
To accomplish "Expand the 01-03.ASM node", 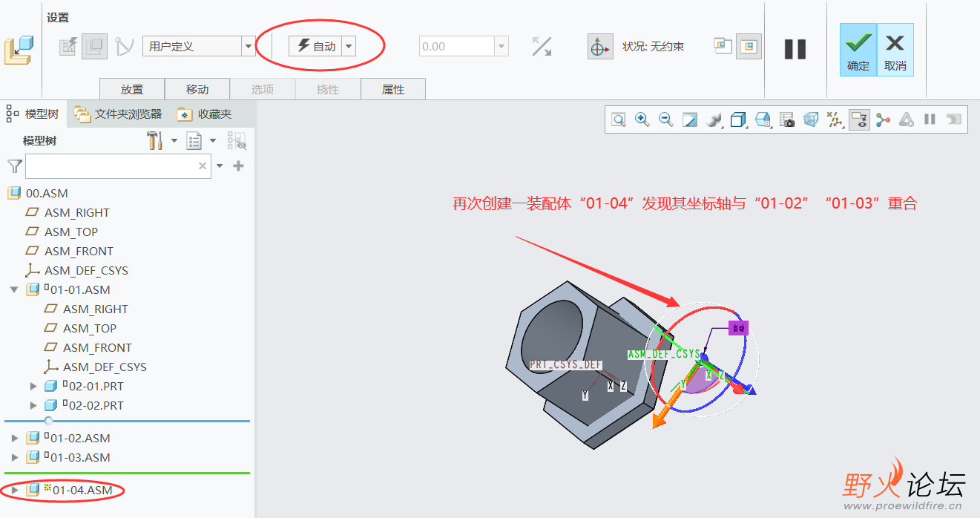I will click(x=15, y=457).
